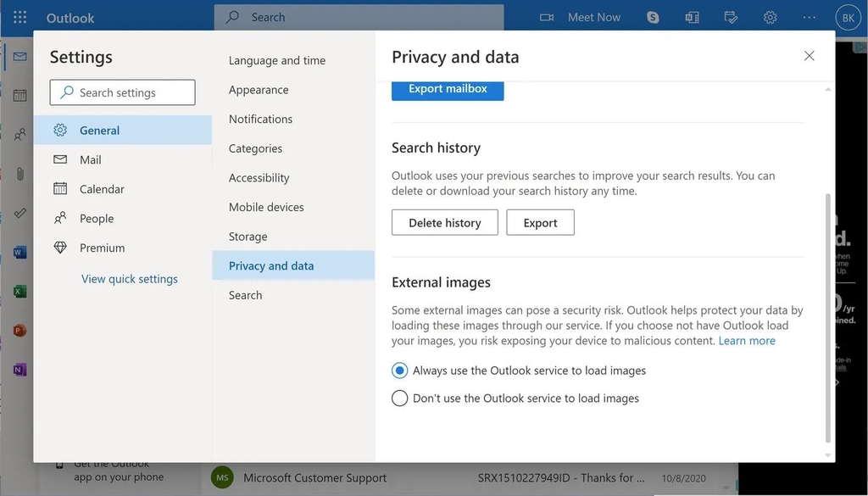Image resolution: width=868 pixels, height=496 pixels.
Task: Open the Mail settings category
Action: pyautogui.click(x=123, y=159)
